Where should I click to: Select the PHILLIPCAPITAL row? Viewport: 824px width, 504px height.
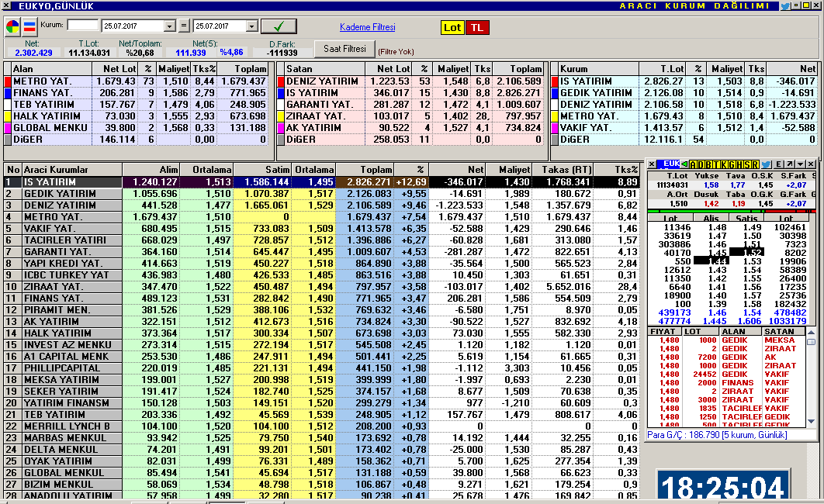pos(321,368)
